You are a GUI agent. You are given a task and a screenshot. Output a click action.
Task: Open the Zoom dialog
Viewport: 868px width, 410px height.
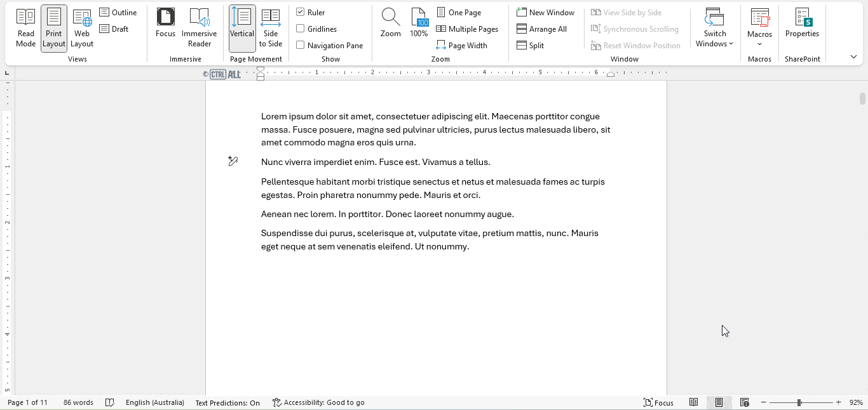coord(390,28)
